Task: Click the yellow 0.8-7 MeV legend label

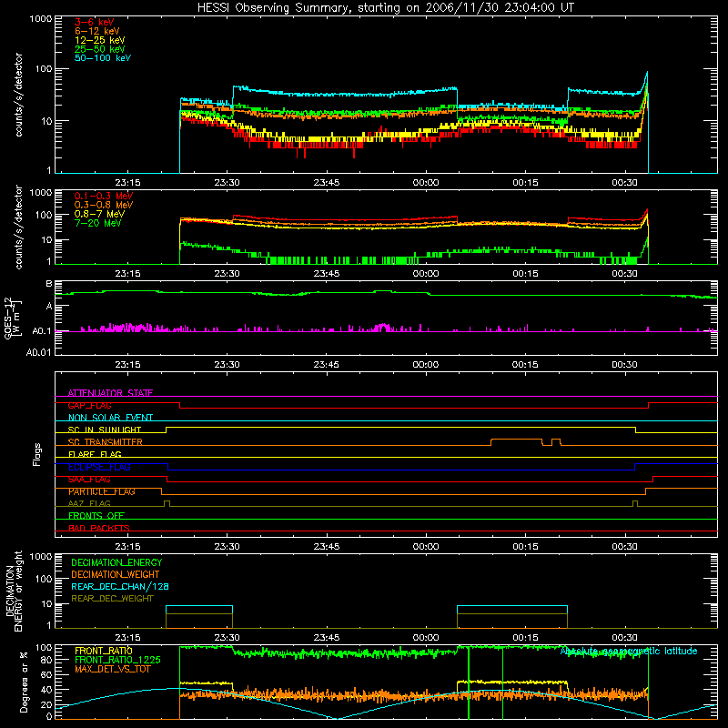Action: (99, 214)
